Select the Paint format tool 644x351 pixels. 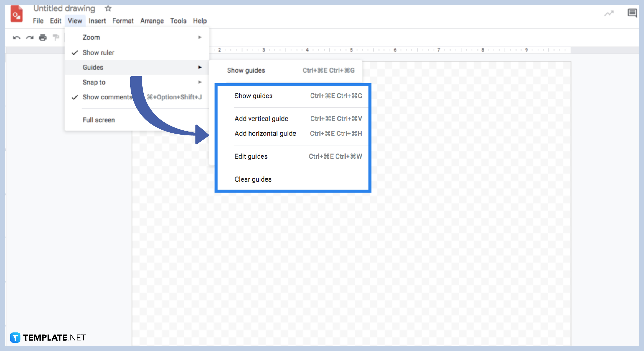[56, 37]
